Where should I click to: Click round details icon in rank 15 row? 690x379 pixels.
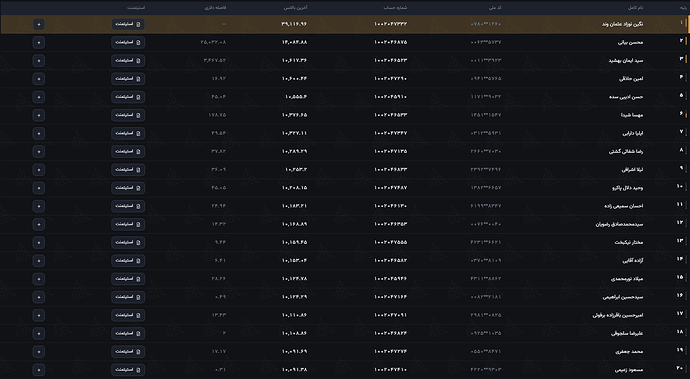click(x=39, y=279)
